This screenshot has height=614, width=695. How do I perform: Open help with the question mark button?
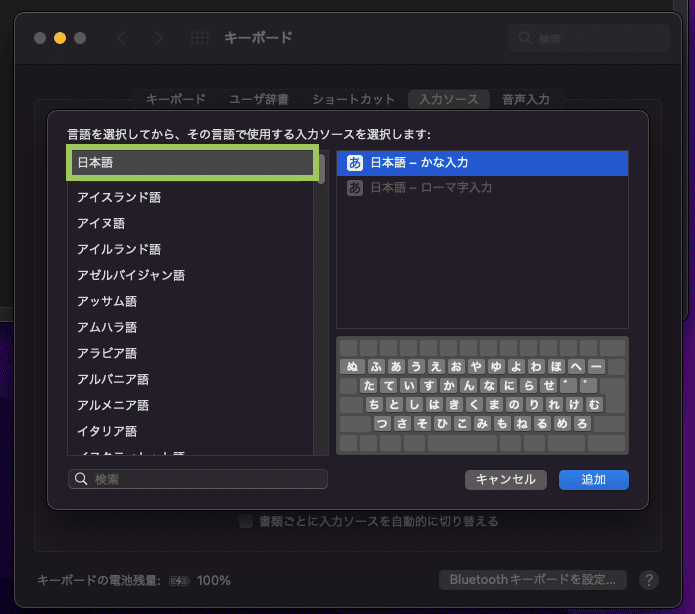[649, 580]
